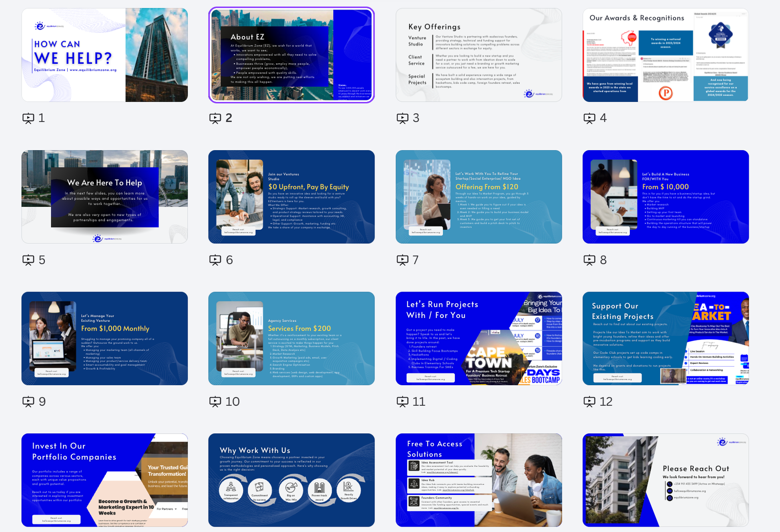This screenshot has width=780, height=532.
Task: Select the "Why Work With Us" slide
Action: coord(291,480)
